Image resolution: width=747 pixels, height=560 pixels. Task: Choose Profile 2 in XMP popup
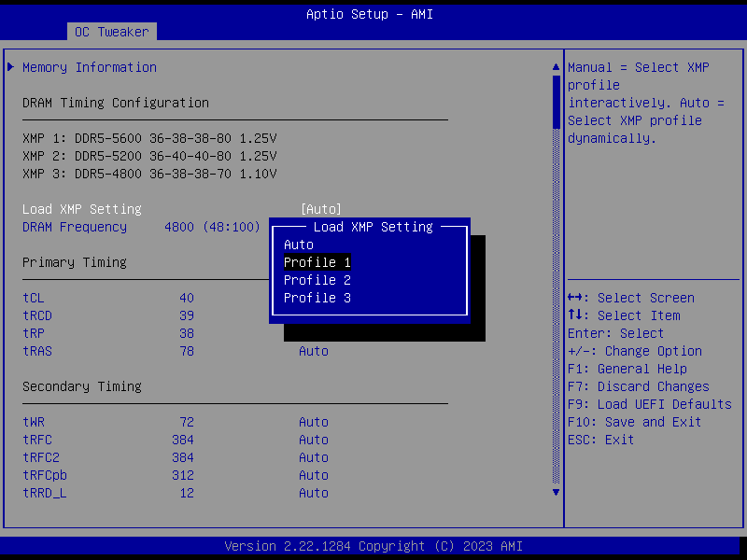point(317,280)
